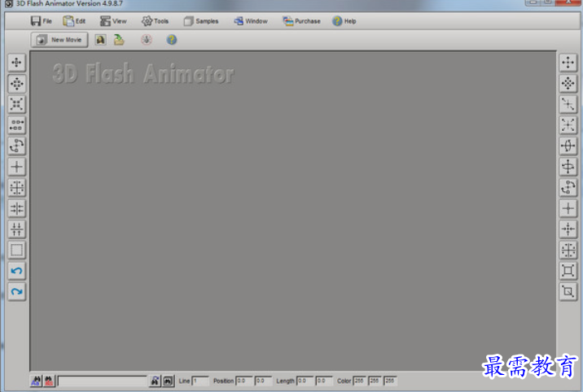Click the binoculars find-next icon after search box

click(155, 381)
